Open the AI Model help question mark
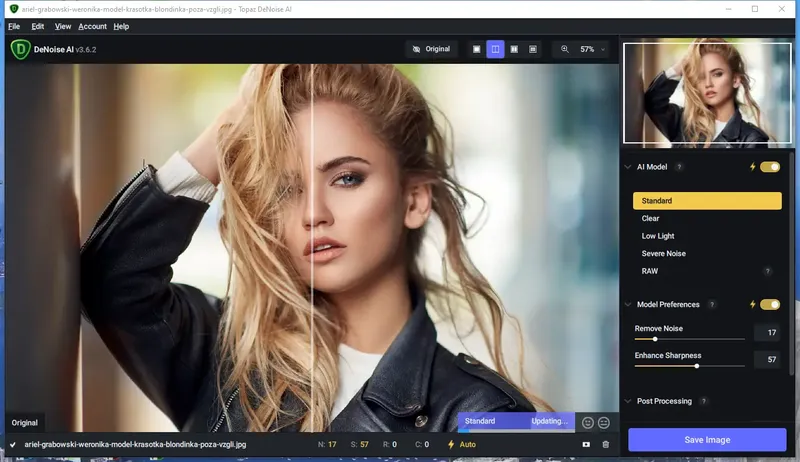 point(679,167)
